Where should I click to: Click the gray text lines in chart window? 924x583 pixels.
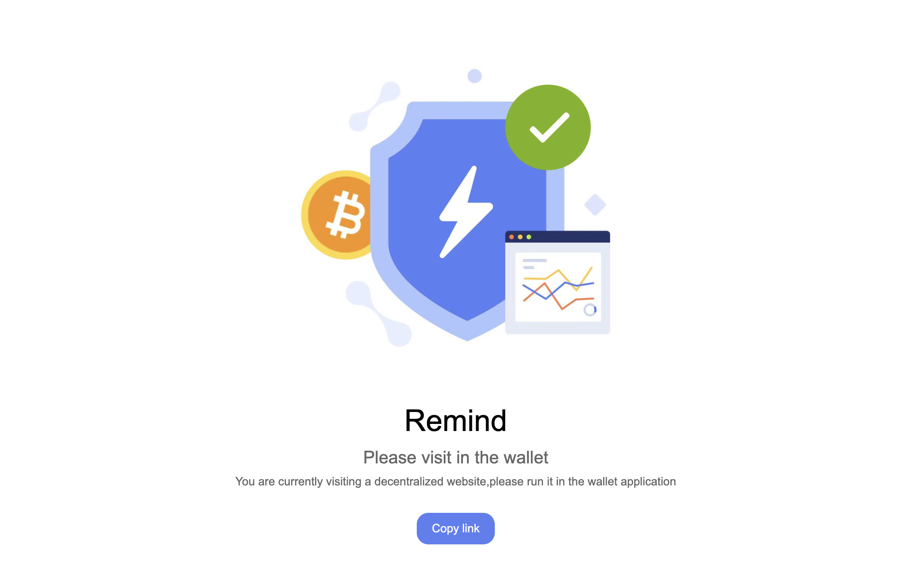coord(534,264)
